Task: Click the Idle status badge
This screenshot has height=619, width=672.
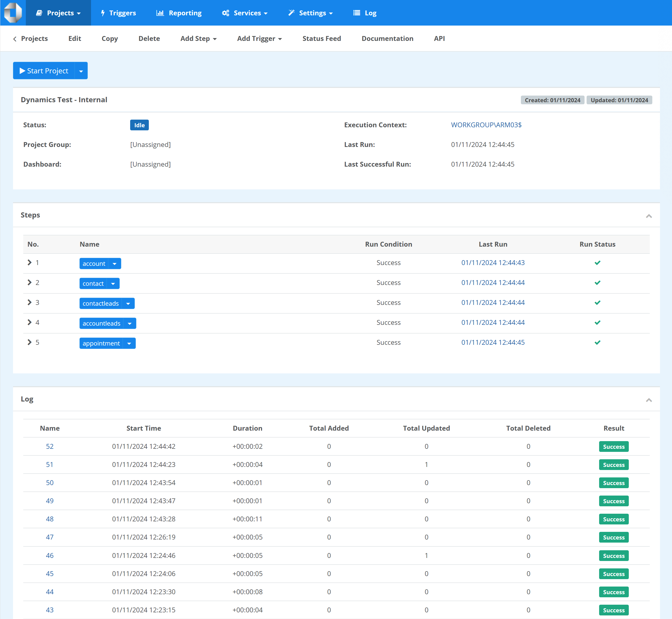Action: click(x=139, y=125)
